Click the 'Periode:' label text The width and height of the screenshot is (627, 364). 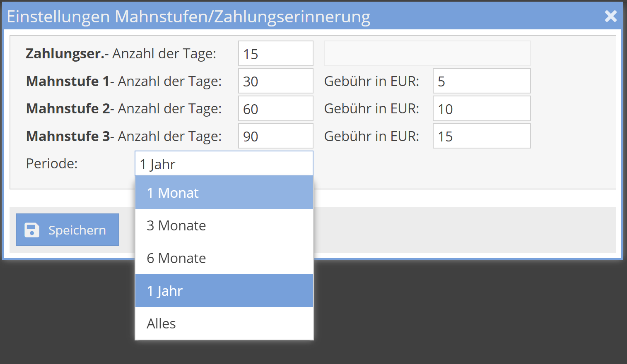[x=51, y=163]
